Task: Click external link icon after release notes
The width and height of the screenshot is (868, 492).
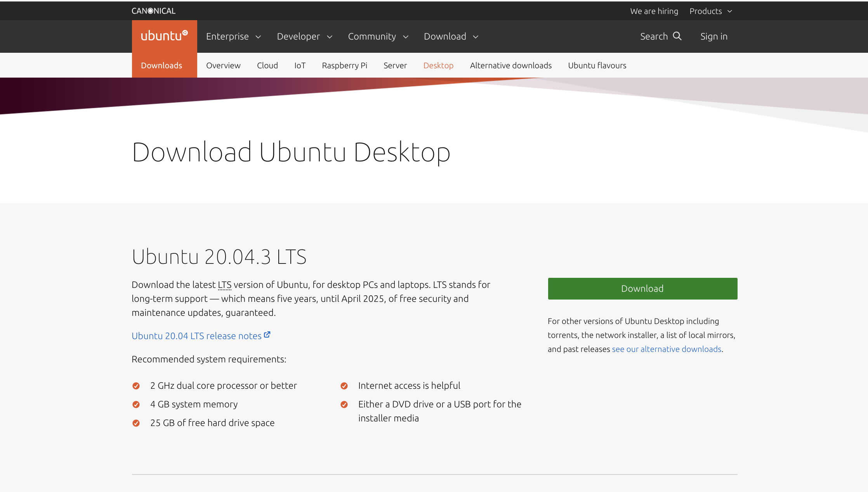Action: (267, 334)
